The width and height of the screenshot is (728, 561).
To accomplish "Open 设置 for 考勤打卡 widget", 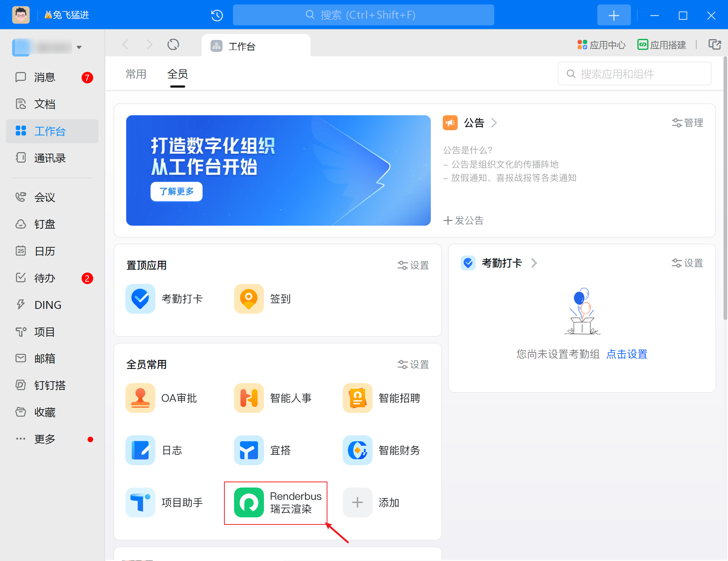I will click(687, 263).
